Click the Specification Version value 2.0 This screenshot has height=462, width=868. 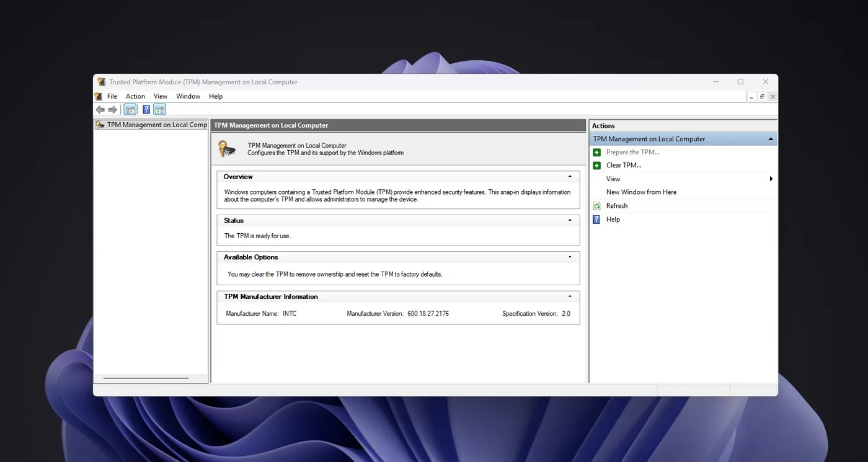click(x=566, y=314)
